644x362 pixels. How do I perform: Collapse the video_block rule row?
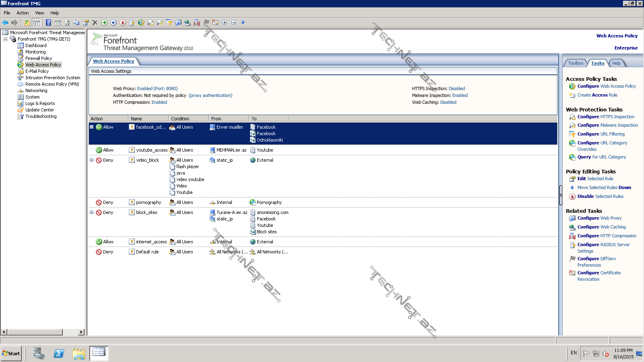91,160
